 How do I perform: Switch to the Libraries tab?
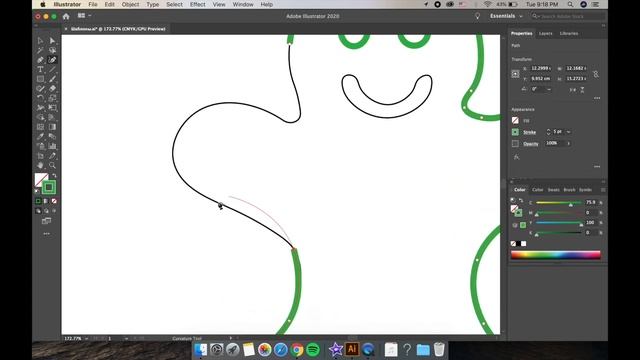(x=569, y=33)
